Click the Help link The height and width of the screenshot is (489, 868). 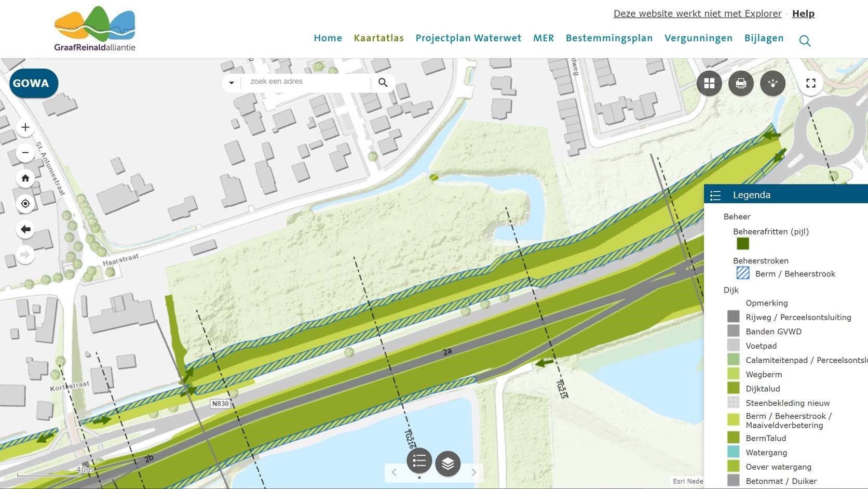click(x=803, y=14)
